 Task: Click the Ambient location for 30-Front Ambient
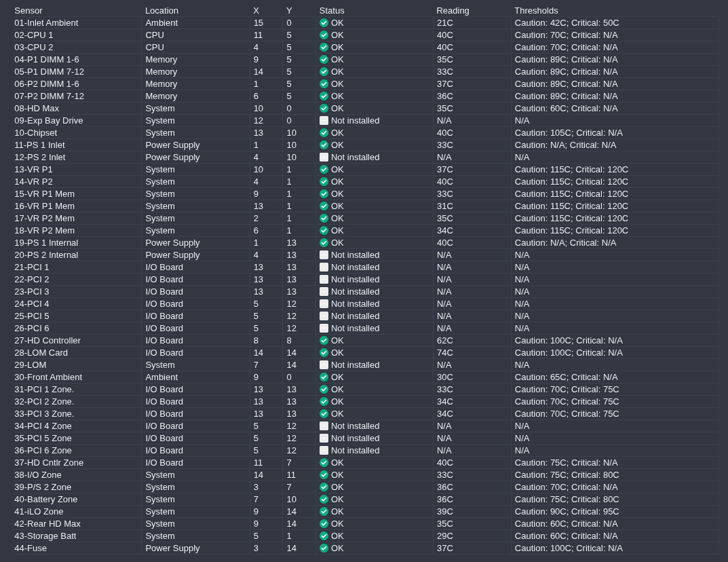[x=161, y=377]
